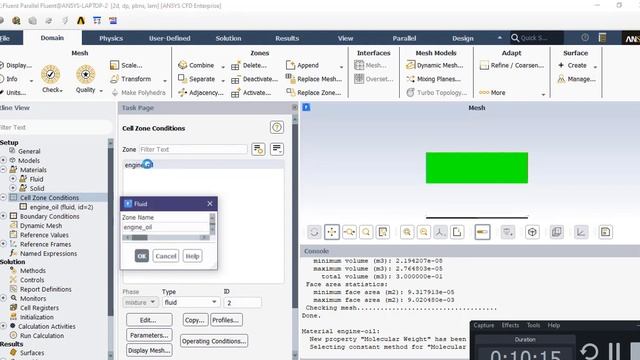
Task: Expand the Calculation Activities node
Action: [x=3, y=326]
